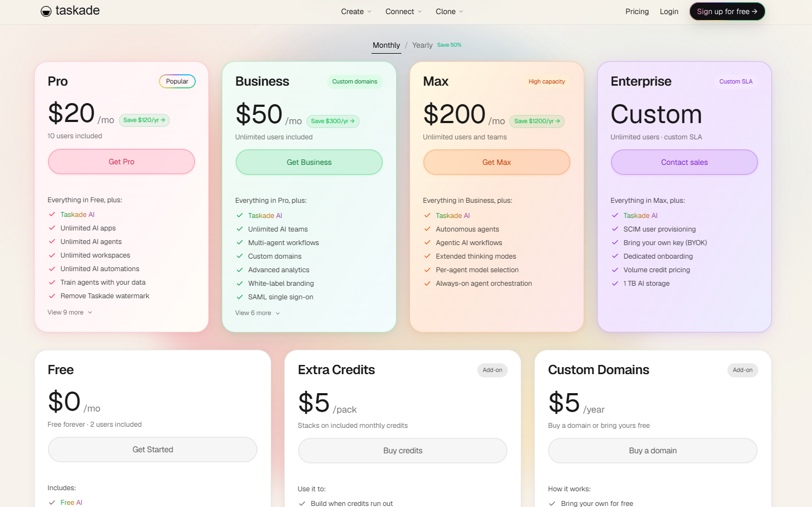Click checkmark icon beside Autonomous agents
This screenshot has height=507, width=812.
[427, 229]
